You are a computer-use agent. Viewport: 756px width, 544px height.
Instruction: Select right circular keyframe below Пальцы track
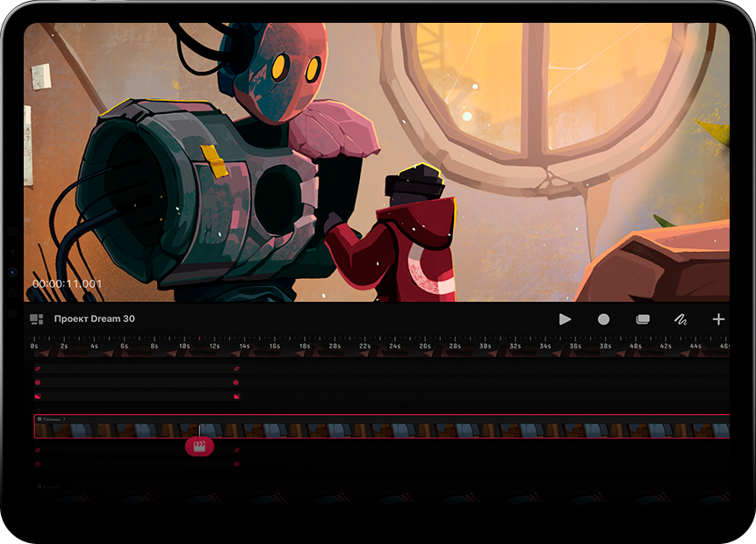click(236, 464)
